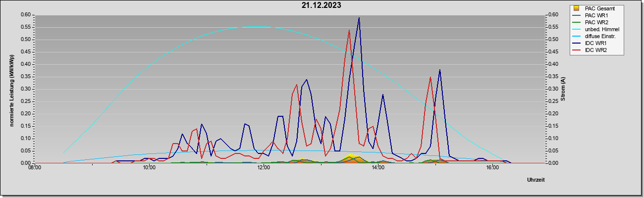Click the 16:00 time axis tick label
This screenshot has height=198, width=644.
coord(492,168)
